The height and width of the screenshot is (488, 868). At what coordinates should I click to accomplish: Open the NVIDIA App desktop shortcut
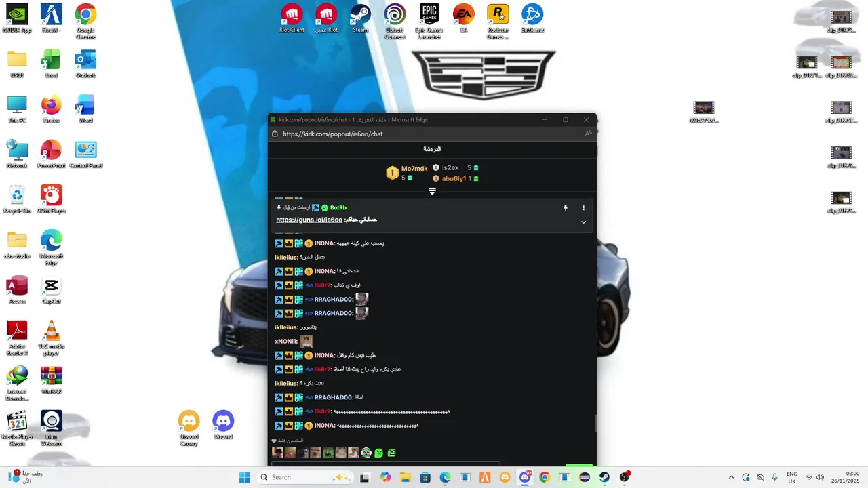click(x=17, y=19)
